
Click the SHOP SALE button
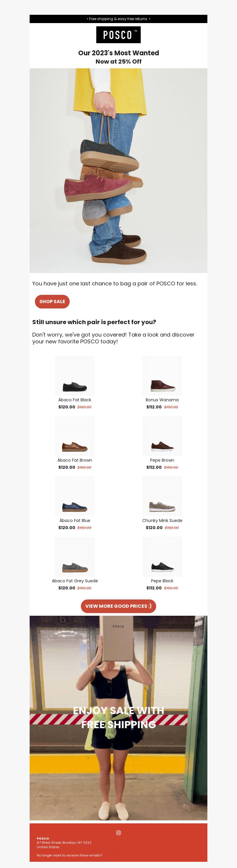tap(52, 302)
